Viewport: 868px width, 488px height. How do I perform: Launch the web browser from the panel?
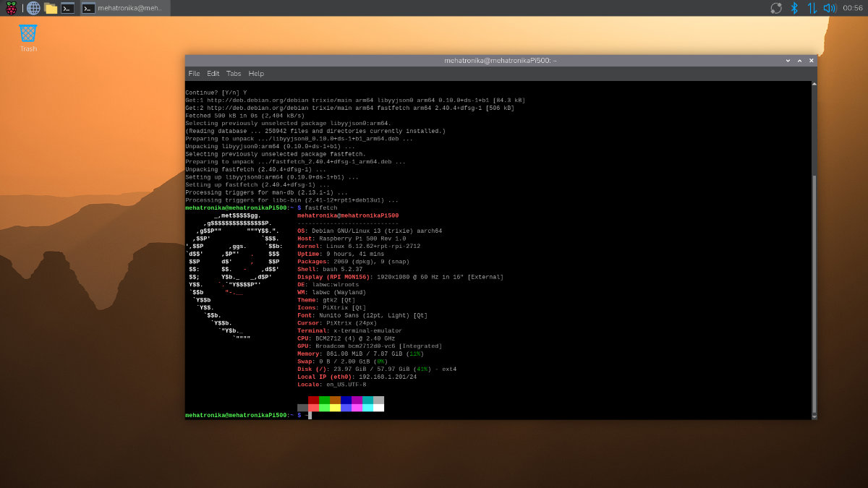coord(33,8)
